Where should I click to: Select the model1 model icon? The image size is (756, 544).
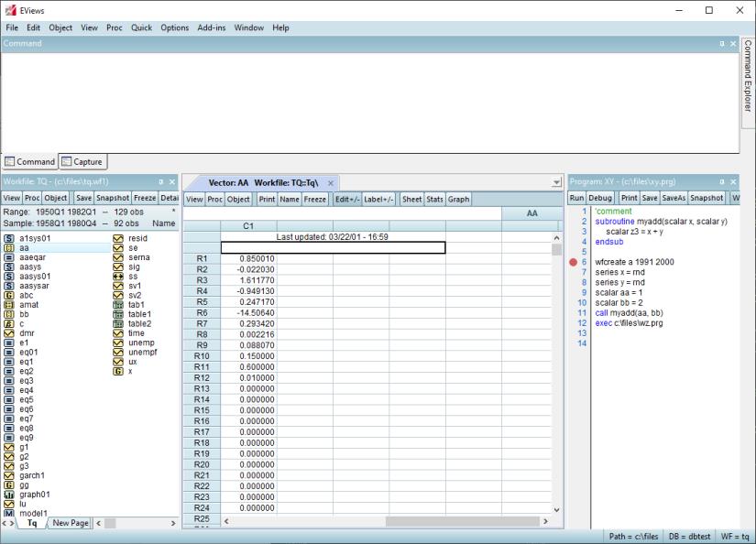[x=8, y=513]
